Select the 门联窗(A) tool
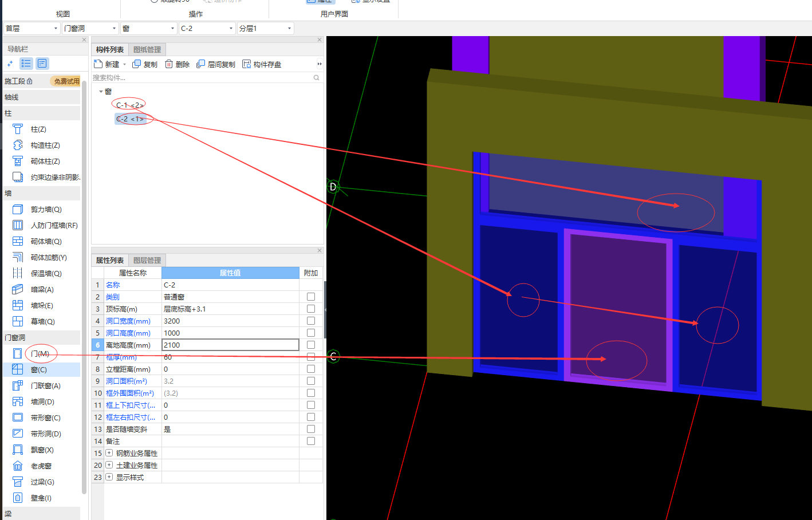This screenshot has width=812, height=520. click(45, 386)
